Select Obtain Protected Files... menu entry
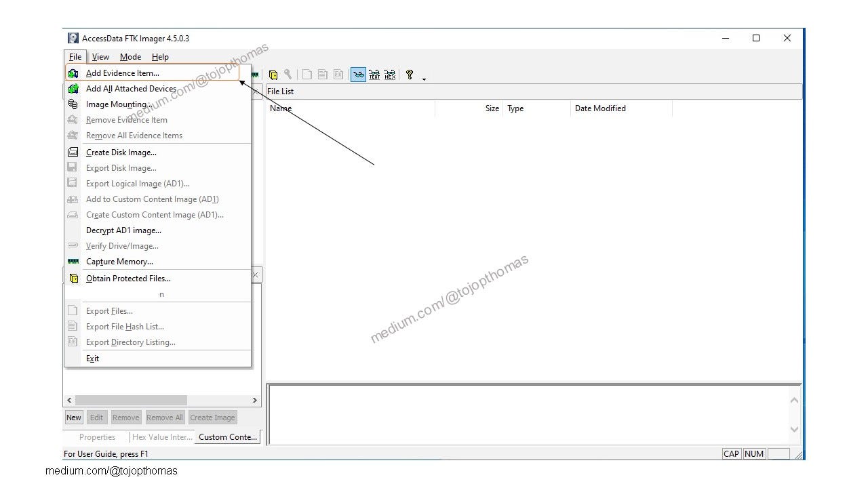The width and height of the screenshot is (868, 488). 157,279
